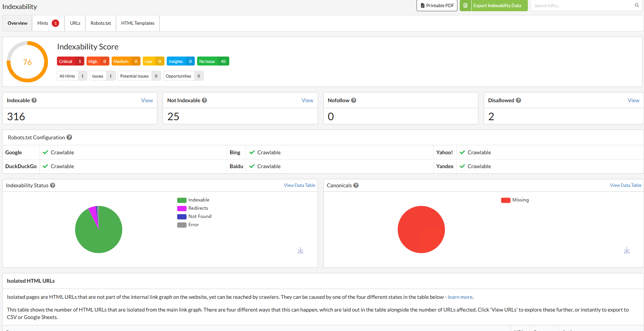Screen dimensions: 644x331
Task: Filter hints by No Issue
Action: point(213,61)
